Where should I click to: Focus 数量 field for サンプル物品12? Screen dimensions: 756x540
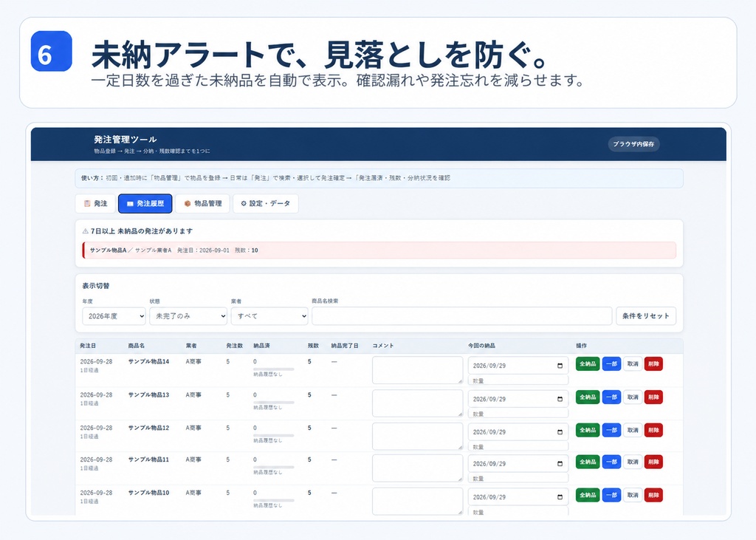tap(518, 447)
